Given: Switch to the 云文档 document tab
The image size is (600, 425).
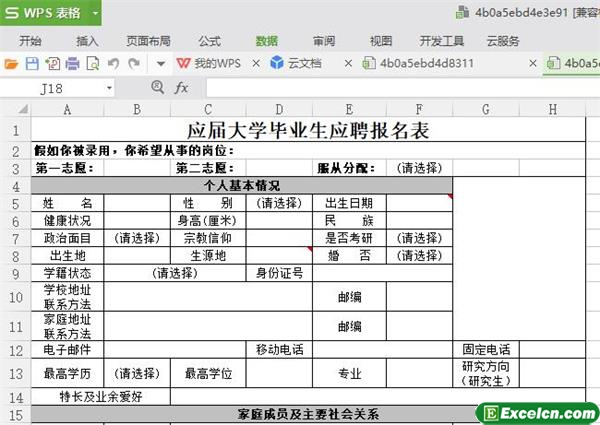Looking at the screenshot, I should click(296, 63).
